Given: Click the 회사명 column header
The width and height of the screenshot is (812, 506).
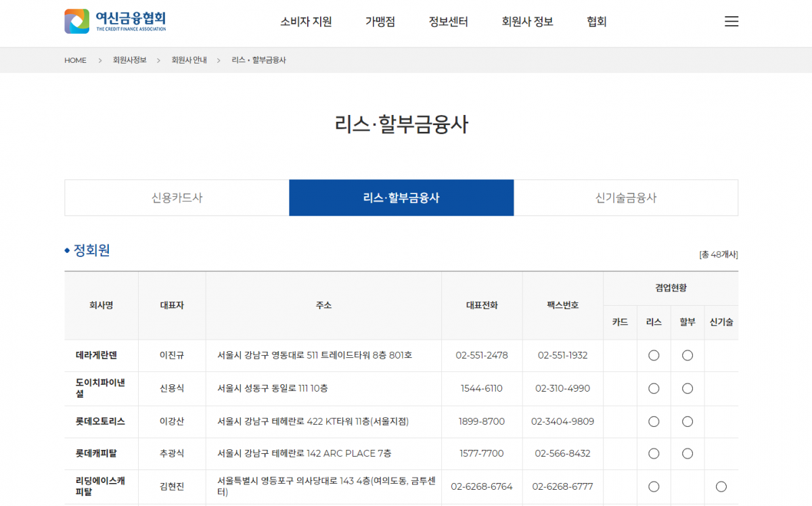Looking at the screenshot, I should (x=101, y=305).
